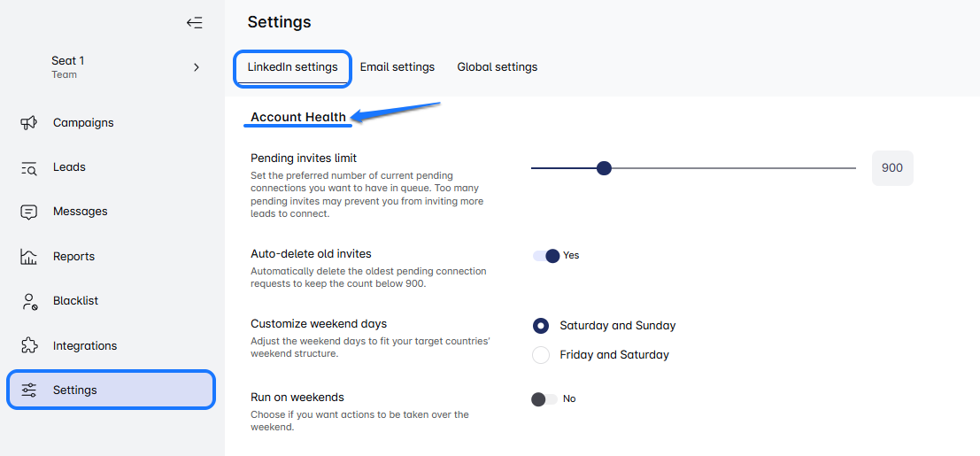The image size is (980, 456).
Task: Click the pending invites value field showing 900
Action: click(x=892, y=168)
